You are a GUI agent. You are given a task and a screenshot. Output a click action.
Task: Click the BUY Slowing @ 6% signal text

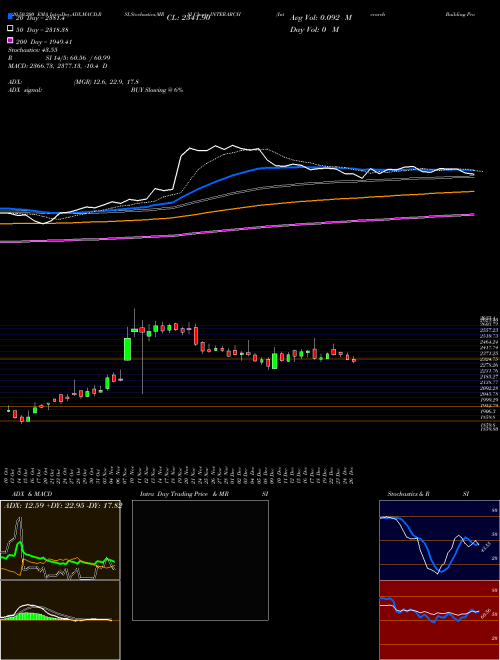tap(157, 90)
